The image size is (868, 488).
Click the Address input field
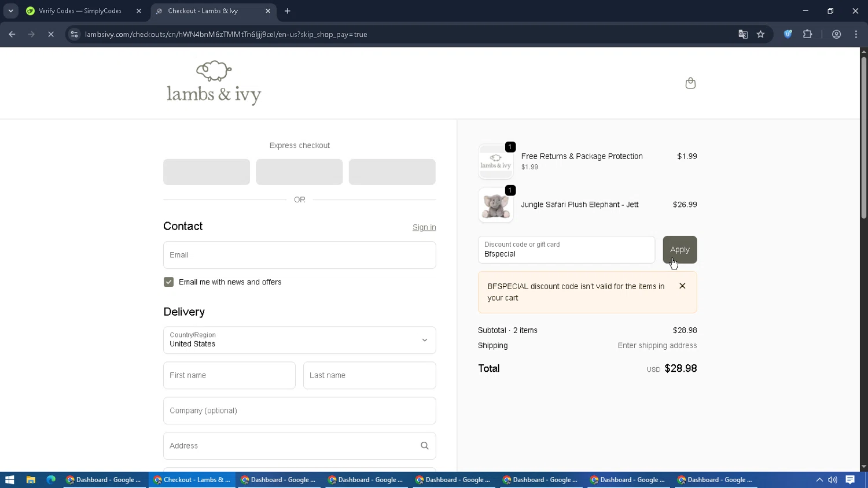[x=299, y=446]
